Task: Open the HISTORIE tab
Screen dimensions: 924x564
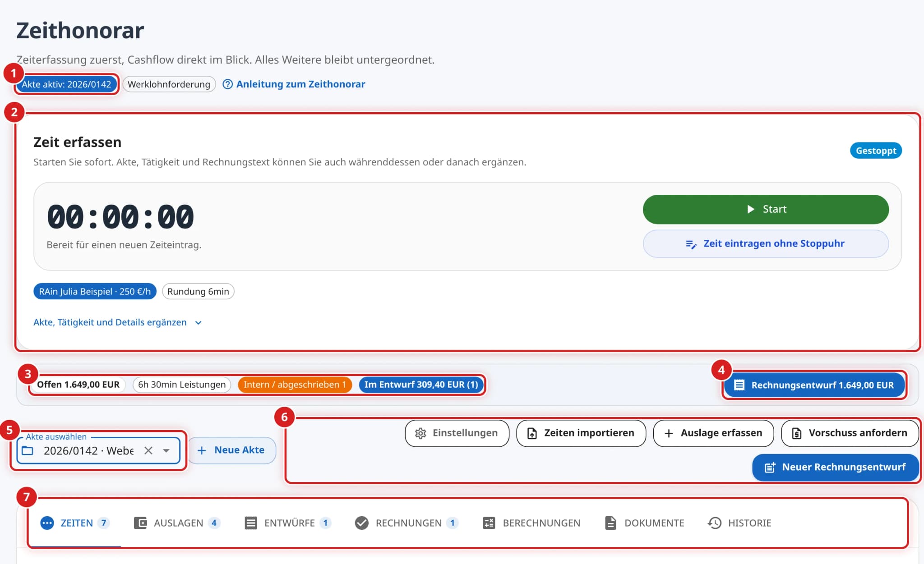Action: [739, 523]
